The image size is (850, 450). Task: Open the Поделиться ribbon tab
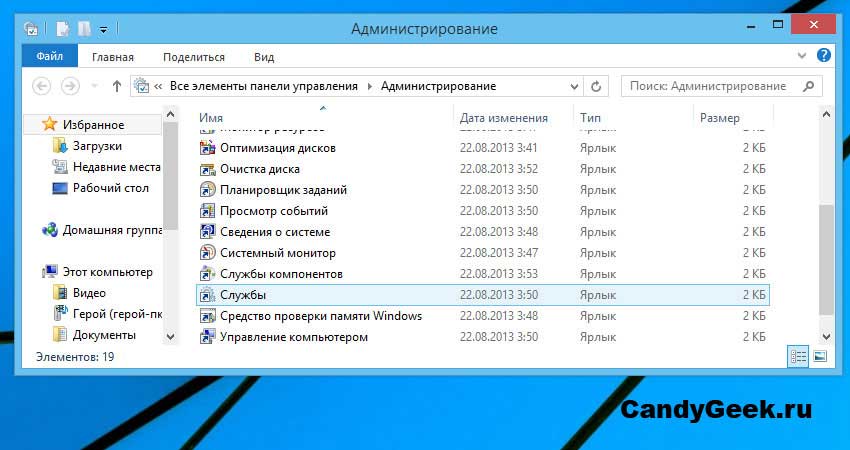[194, 57]
